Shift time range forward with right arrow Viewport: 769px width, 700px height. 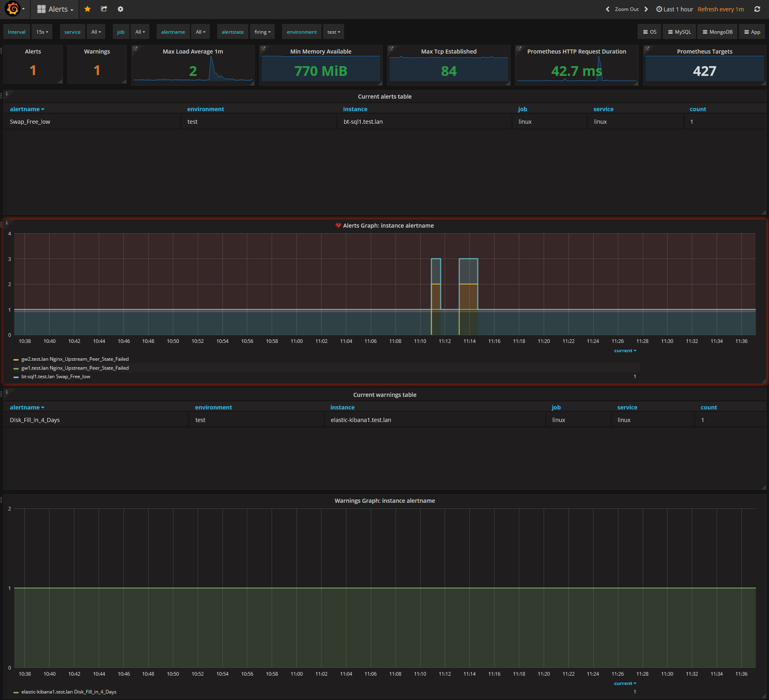point(646,9)
